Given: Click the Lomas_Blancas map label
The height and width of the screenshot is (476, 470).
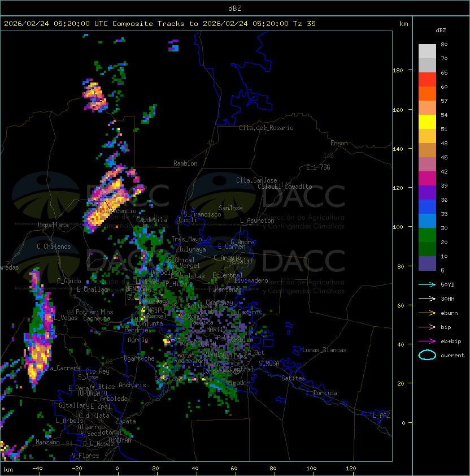Looking at the screenshot, I should pyautogui.click(x=324, y=350).
